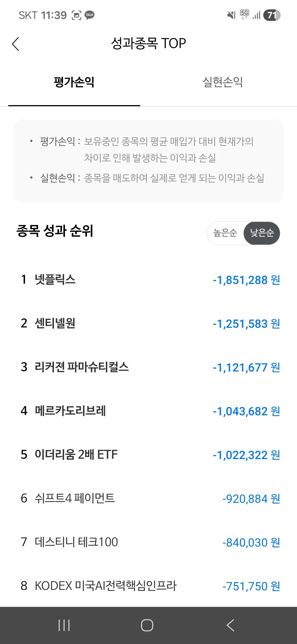
Task: Open the 넷플릭스 stock row
Action: (148, 280)
